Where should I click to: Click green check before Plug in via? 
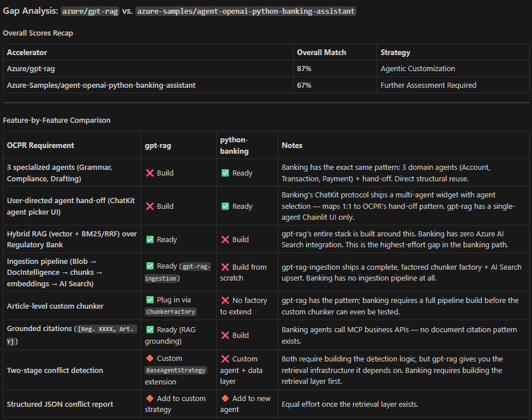[x=150, y=300]
